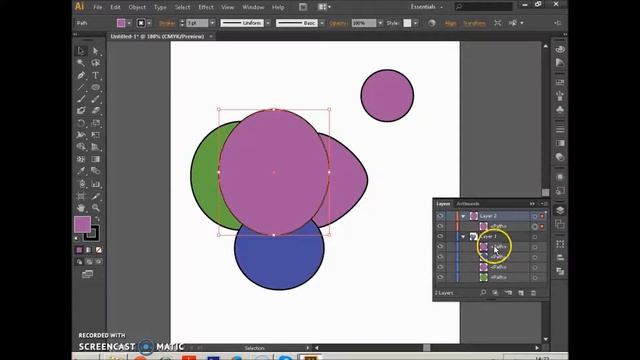
Task: Collapse the Layer 1 disclosure triangle
Action: click(463, 236)
